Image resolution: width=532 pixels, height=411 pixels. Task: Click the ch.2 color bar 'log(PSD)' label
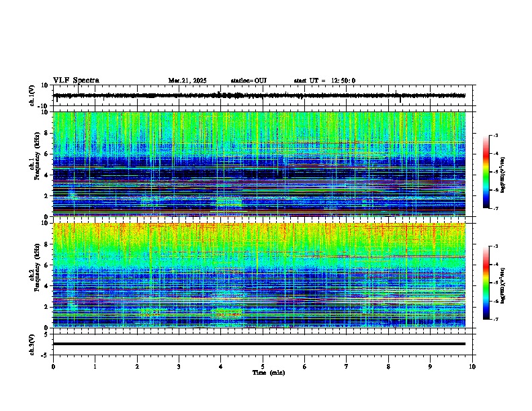coord(503,286)
